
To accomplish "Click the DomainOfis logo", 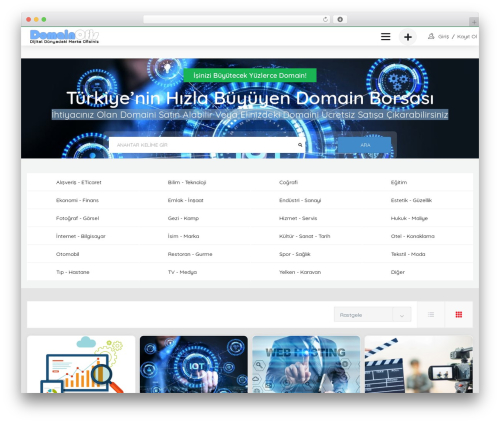I will coord(64,36).
